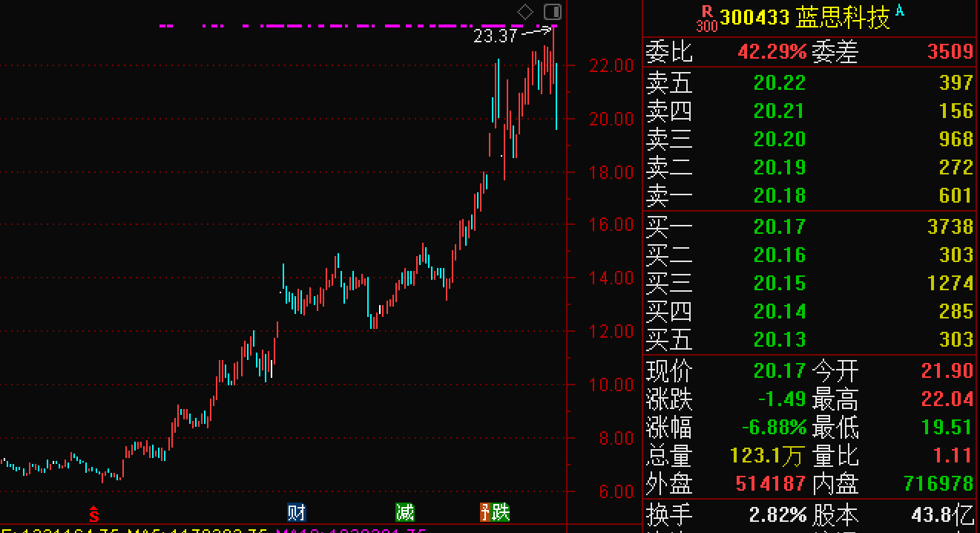This screenshot has width=980, height=533.
Task: Click the 300 index badge
Action: (707, 27)
